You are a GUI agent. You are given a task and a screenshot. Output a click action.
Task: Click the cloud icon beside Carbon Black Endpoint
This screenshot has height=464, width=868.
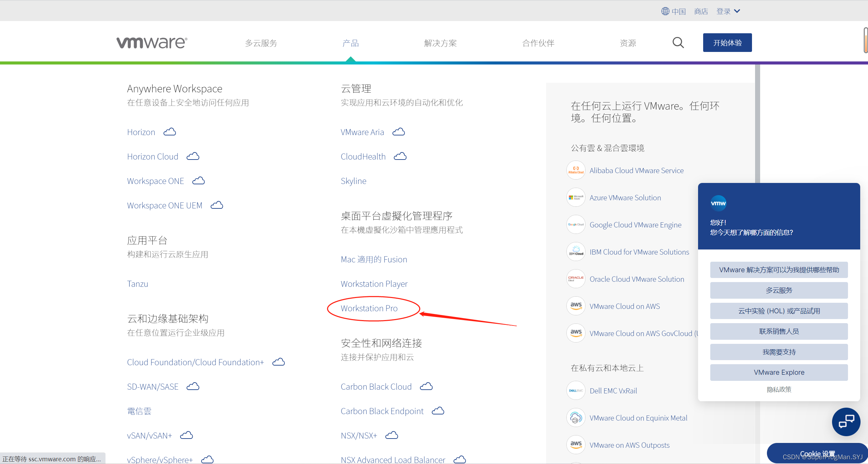pyautogui.click(x=438, y=411)
